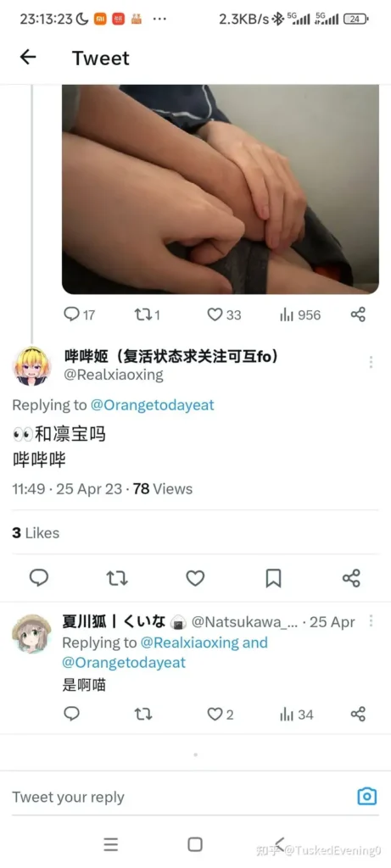Open replies on the photo tweet (17)

tap(79, 315)
